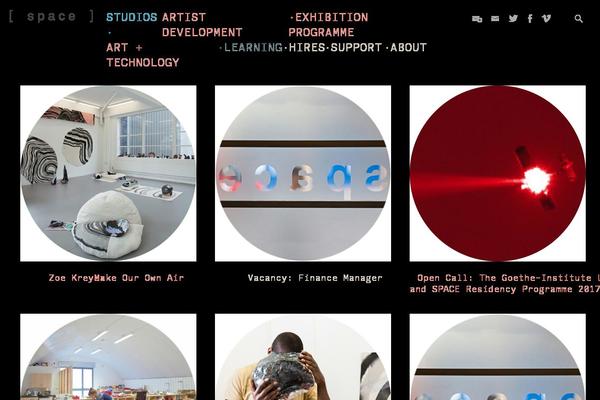
Task: Select the Exhibition Programme menu item
Action: pos(328,25)
